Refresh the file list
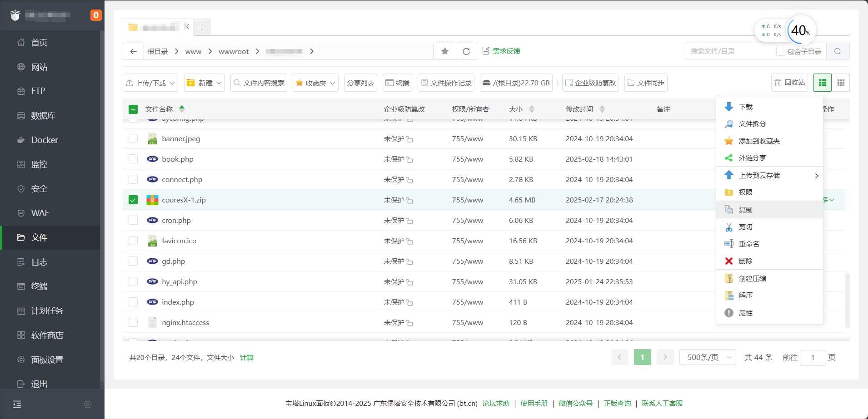The width and height of the screenshot is (868, 419). (466, 51)
